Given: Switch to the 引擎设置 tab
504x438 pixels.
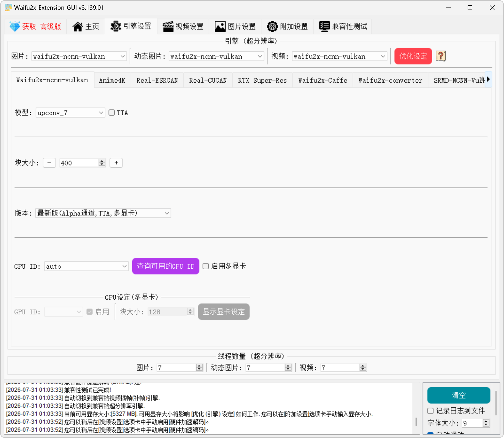Looking at the screenshot, I should click(x=131, y=26).
